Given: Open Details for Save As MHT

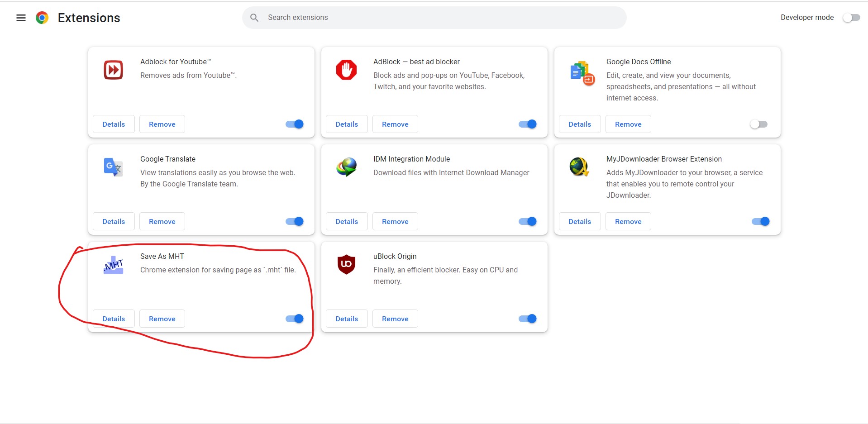Looking at the screenshot, I should (x=114, y=319).
